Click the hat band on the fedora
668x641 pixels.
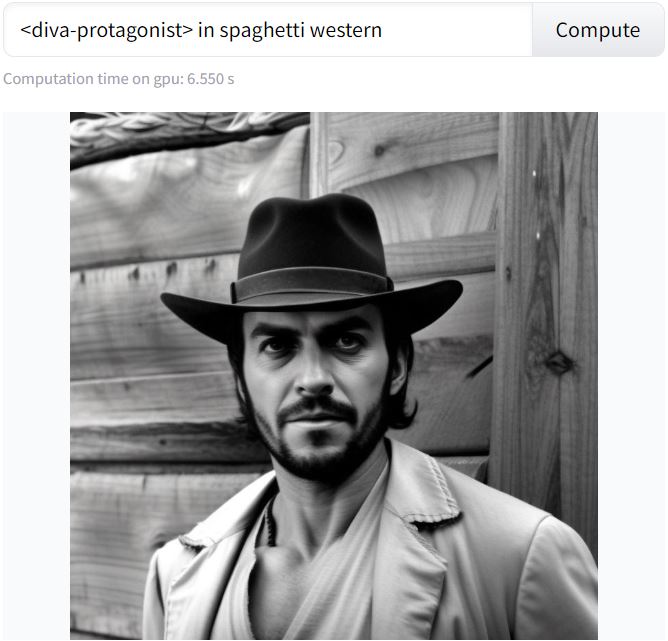click(312, 282)
